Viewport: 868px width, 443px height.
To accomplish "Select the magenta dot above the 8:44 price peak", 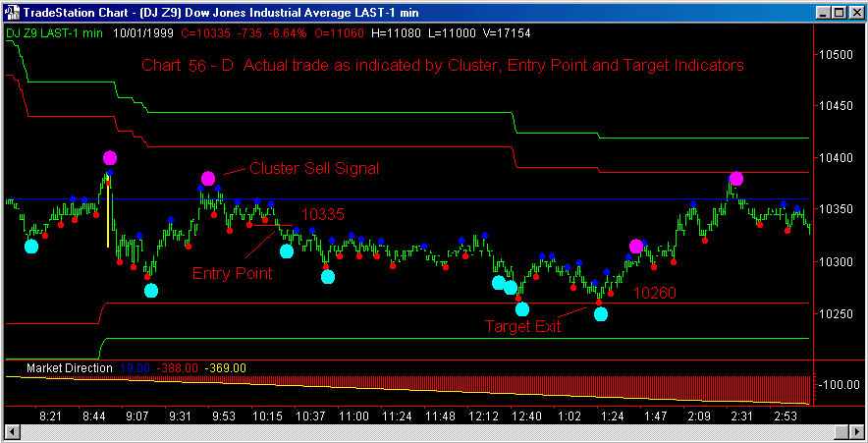I will [x=110, y=158].
